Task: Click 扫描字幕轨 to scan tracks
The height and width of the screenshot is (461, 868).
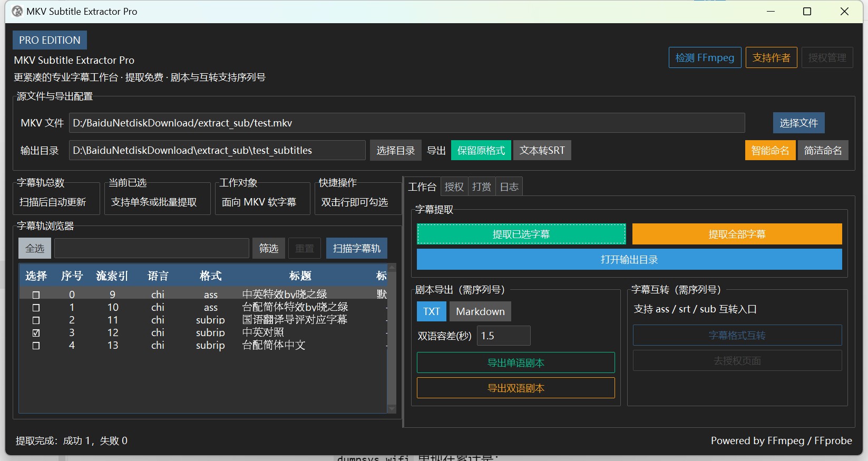Action: pos(356,248)
